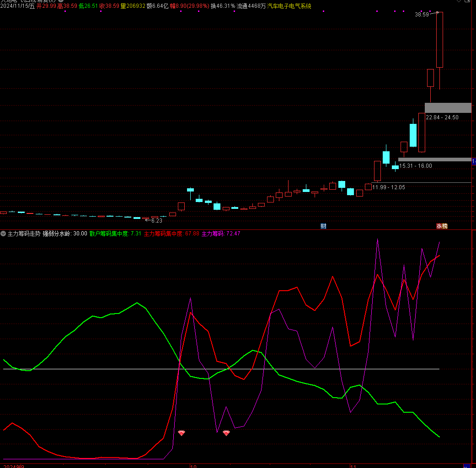Select the latest limit-up candle at 38.59
The height and width of the screenshot is (468, 476).
[x=439, y=40]
